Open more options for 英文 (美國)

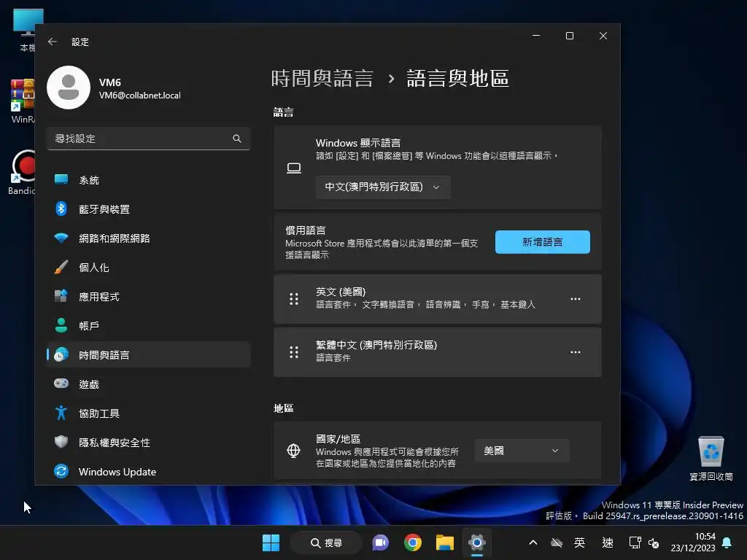576,299
